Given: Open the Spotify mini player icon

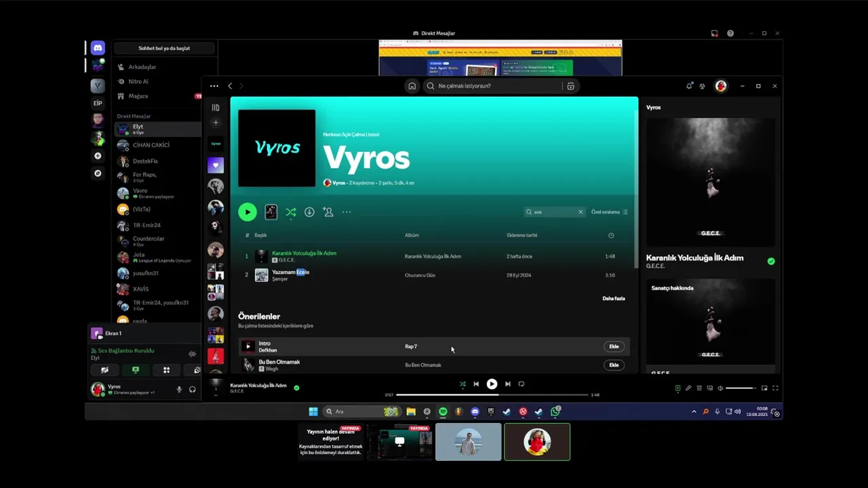Looking at the screenshot, I should coord(764,388).
